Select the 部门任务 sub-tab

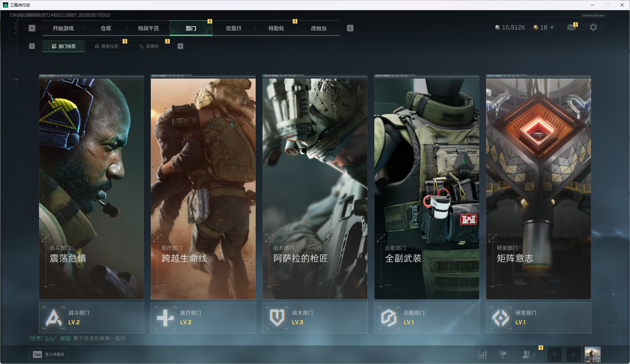pos(64,46)
